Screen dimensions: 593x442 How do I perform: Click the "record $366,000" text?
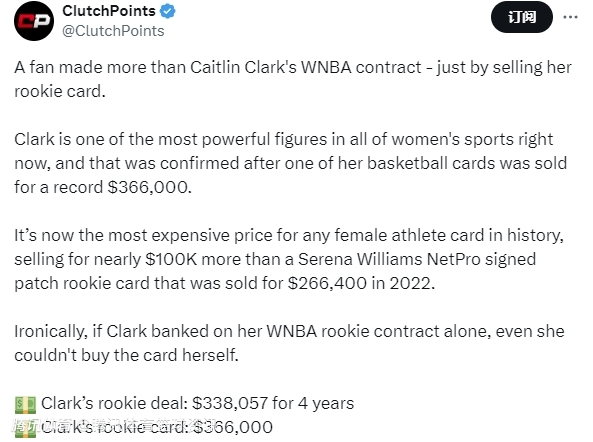click(x=122, y=187)
